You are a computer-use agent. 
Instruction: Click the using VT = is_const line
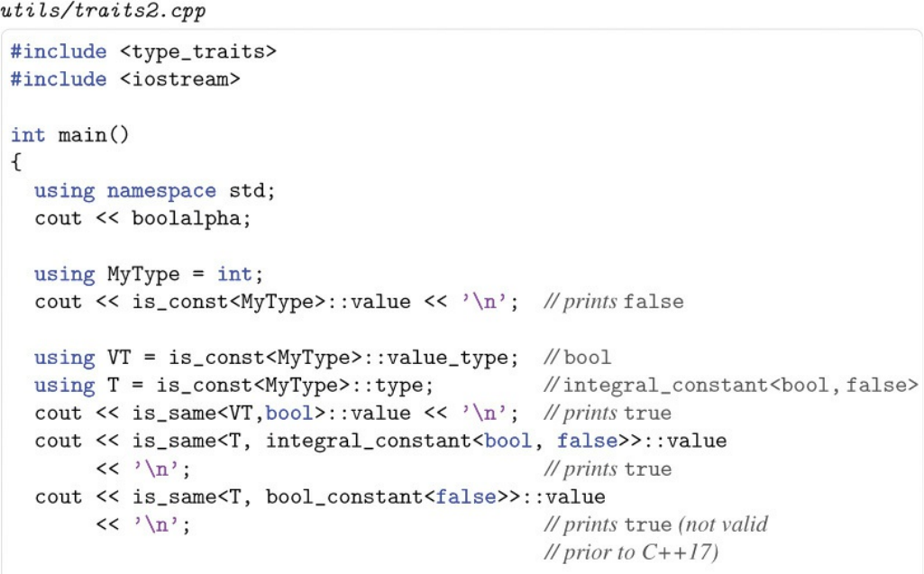276,358
